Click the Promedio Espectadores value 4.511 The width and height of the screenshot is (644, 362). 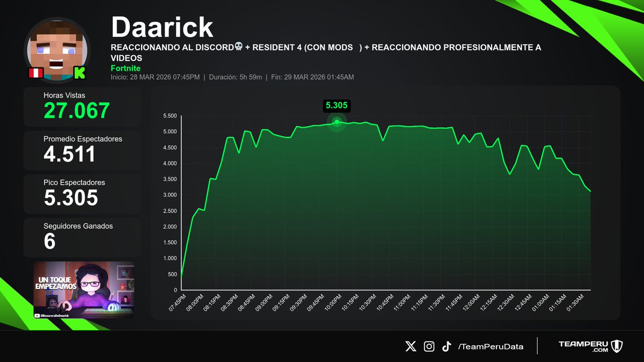click(69, 154)
